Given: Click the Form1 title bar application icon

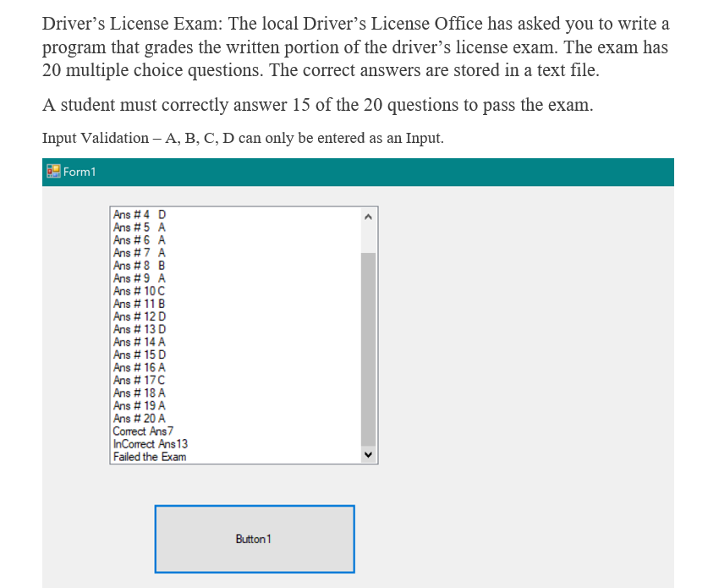Looking at the screenshot, I should [x=52, y=172].
